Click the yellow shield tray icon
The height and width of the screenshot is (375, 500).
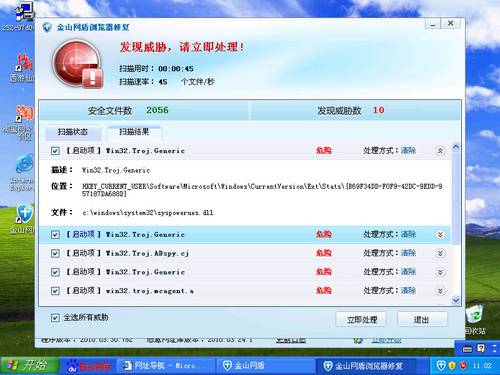pos(452,366)
